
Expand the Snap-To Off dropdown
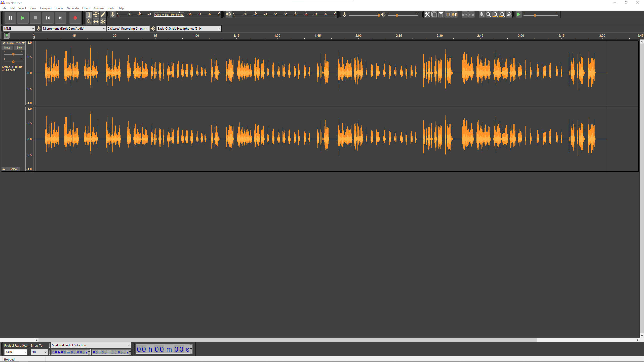click(x=39, y=352)
